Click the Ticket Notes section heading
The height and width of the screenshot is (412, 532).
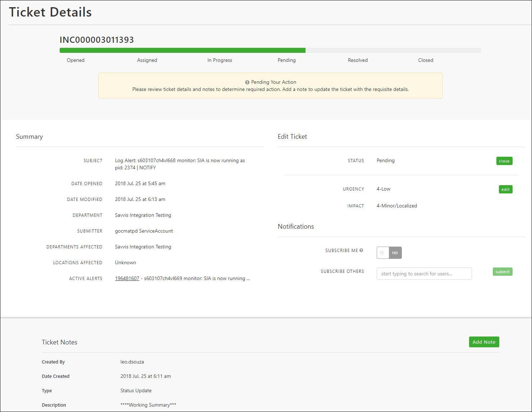[60, 342]
